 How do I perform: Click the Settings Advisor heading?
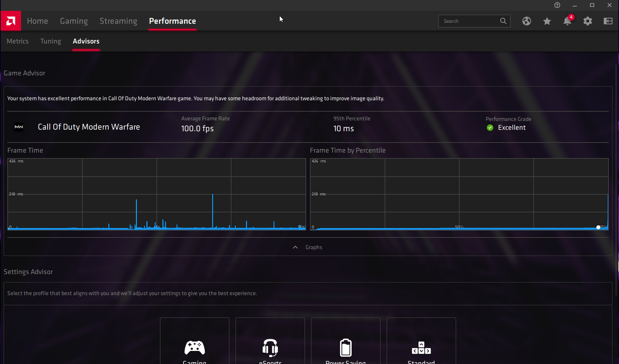28,272
